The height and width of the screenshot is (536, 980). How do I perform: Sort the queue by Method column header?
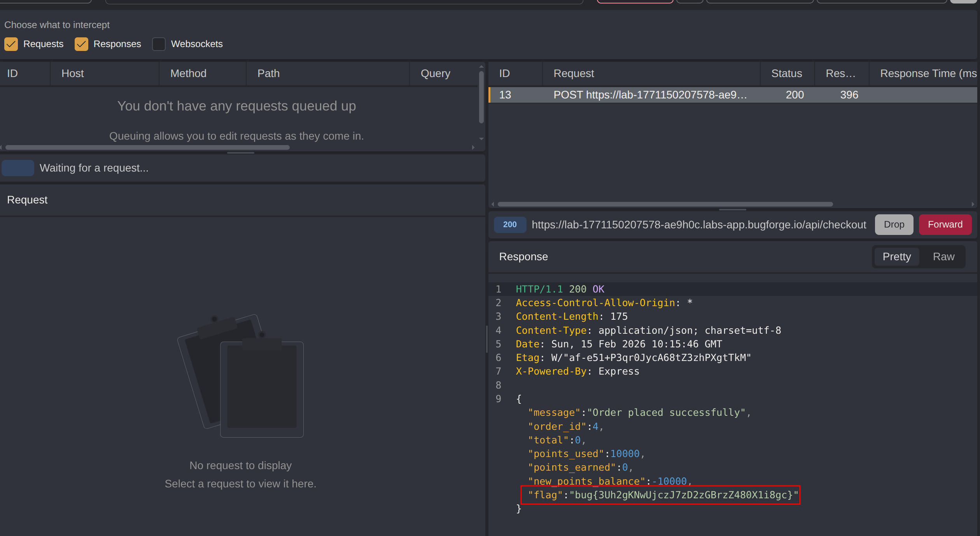click(x=188, y=74)
